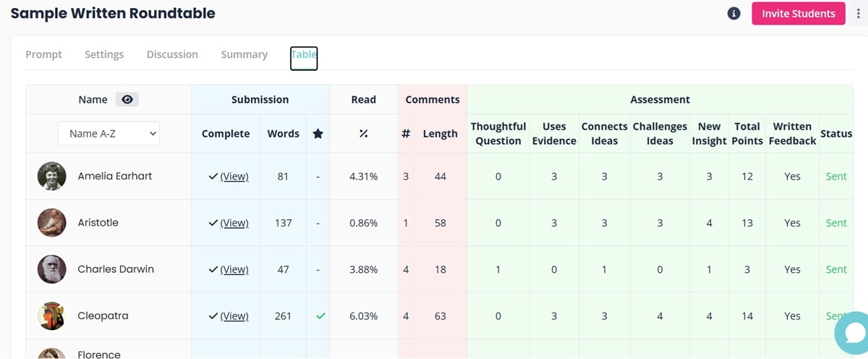Click the comments count # header
Screen dimensions: 868x359
pos(406,134)
